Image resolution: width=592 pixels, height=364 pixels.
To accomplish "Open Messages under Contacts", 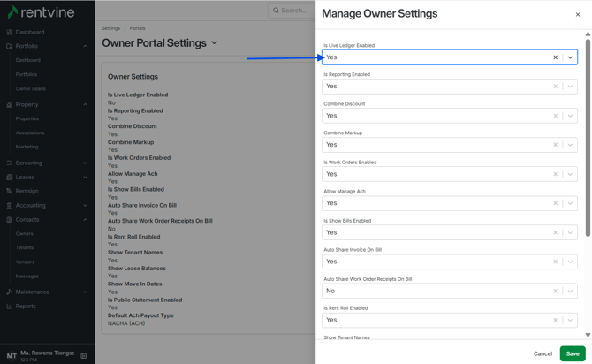I will click(x=27, y=277).
